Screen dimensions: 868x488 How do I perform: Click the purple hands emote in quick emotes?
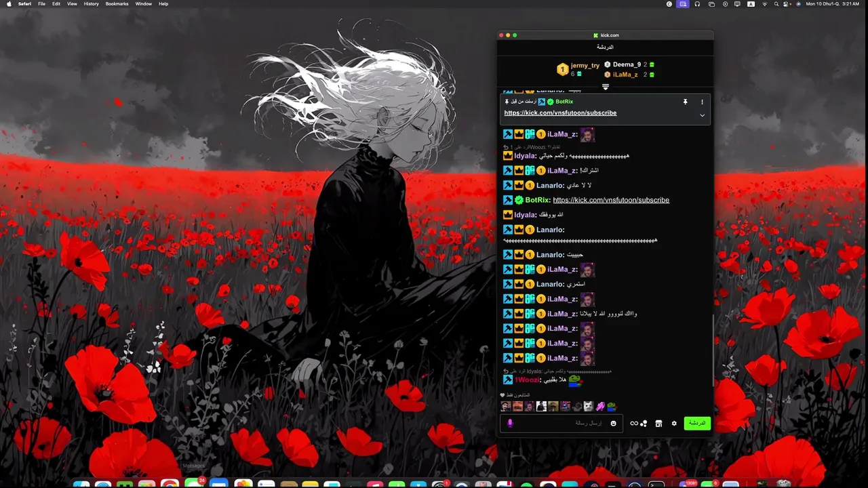(x=600, y=406)
